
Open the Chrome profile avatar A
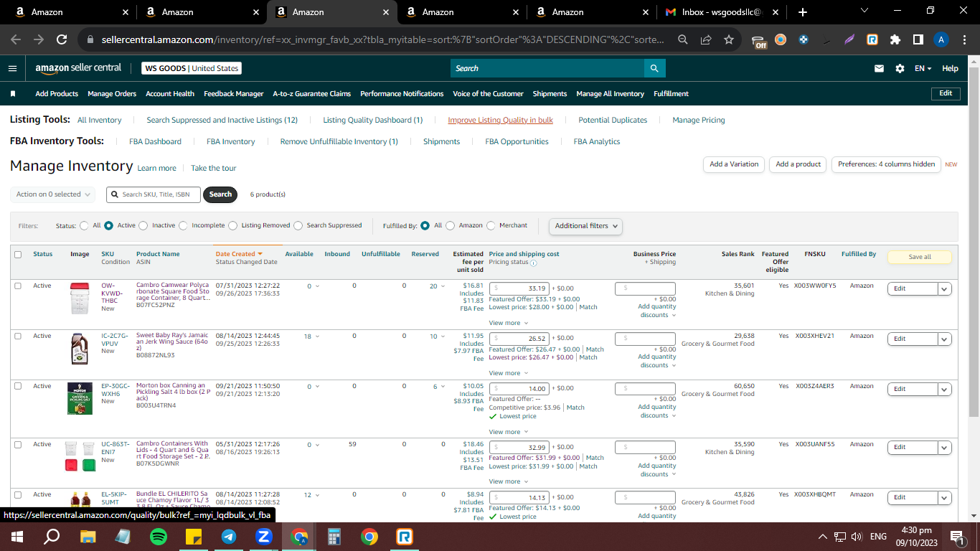point(942,40)
